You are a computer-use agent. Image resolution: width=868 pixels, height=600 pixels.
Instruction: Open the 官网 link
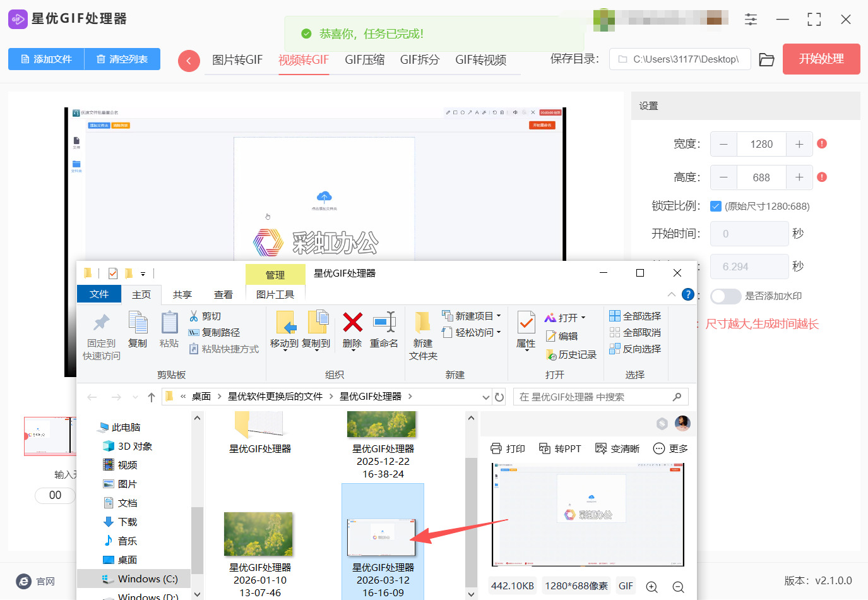click(x=36, y=582)
